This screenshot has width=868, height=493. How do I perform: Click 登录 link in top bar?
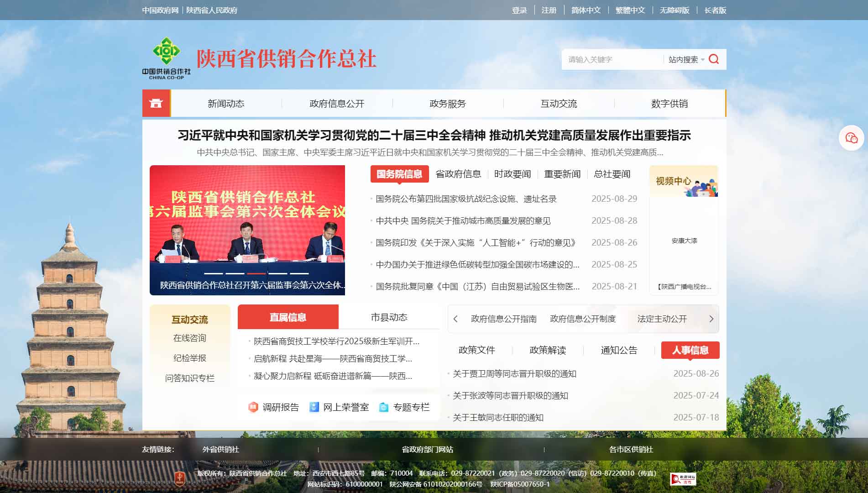[x=519, y=10]
